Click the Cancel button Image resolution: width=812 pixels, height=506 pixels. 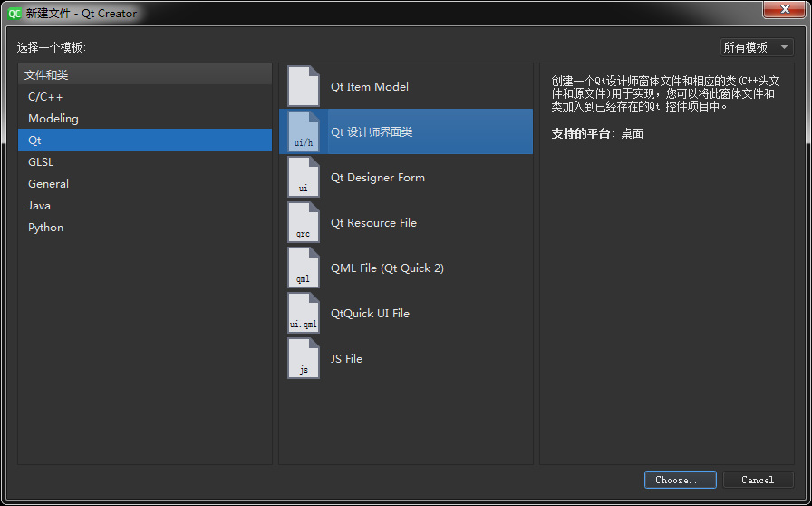click(x=758, y=480)
